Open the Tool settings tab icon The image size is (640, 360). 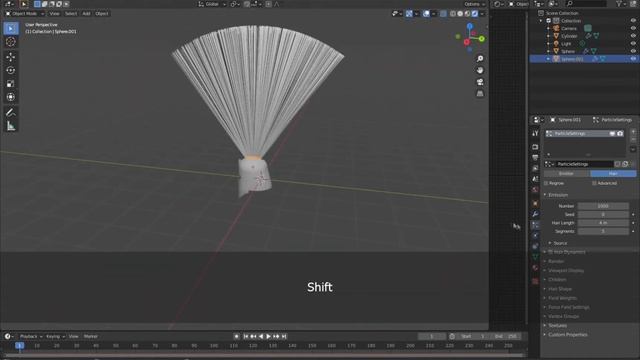(535, 133)
